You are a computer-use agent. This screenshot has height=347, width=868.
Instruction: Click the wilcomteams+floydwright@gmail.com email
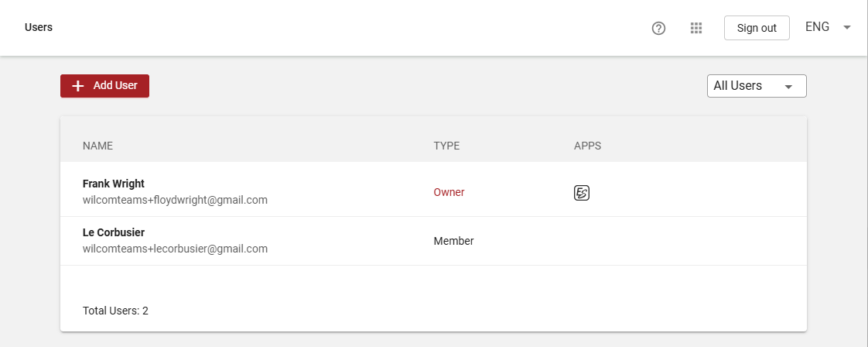tap(175, 200)
